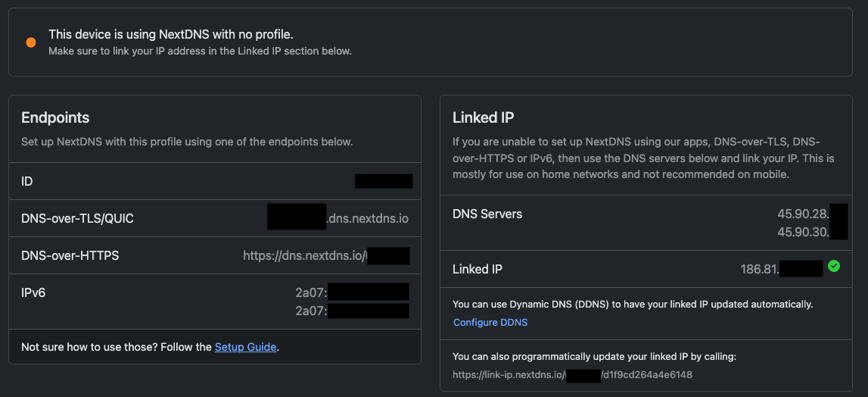Click the DNS-over-TLS/QUIC row label
868x397 pixels.
[x=77, y=218]
